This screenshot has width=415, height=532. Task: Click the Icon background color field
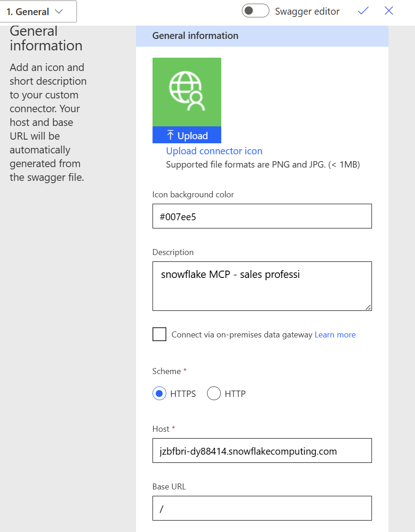point(262,216)
